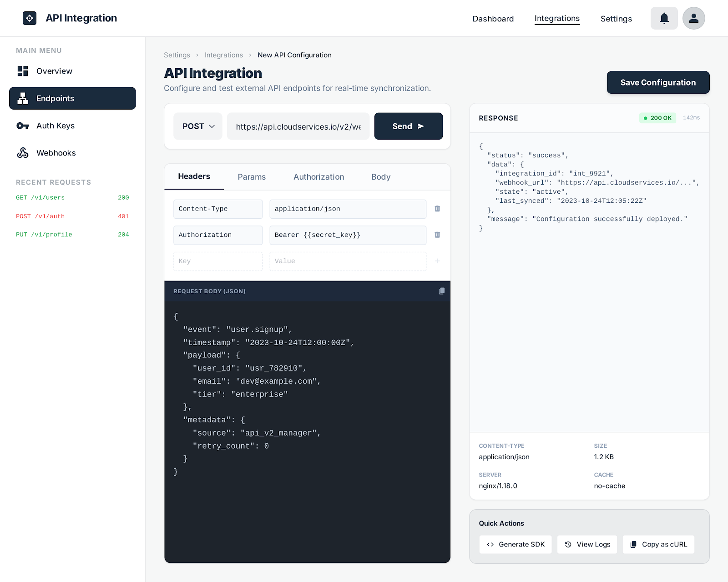
Task: Click the Generate SDK code icon
Action: click(490, 544)
